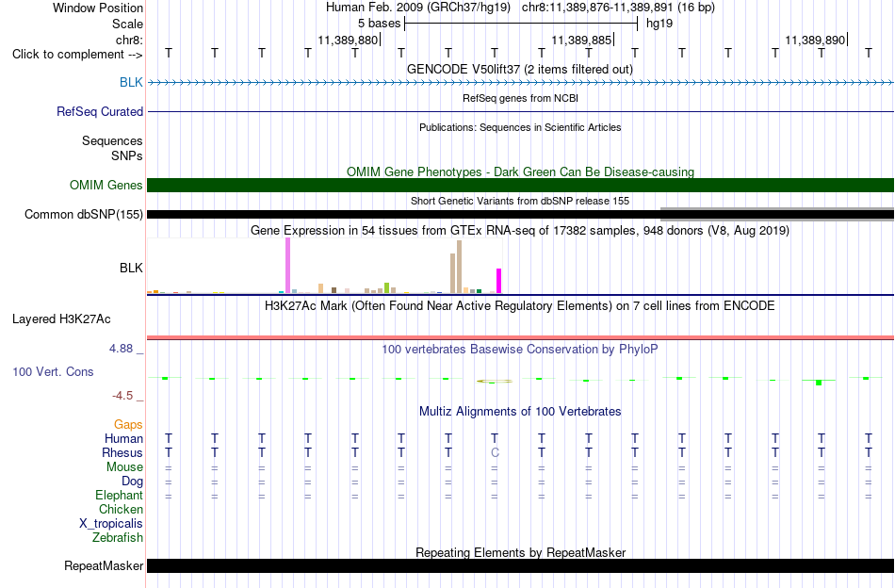Click the dark green OMIM gene bar
895x588 pixels.
(x=520, y=185)
